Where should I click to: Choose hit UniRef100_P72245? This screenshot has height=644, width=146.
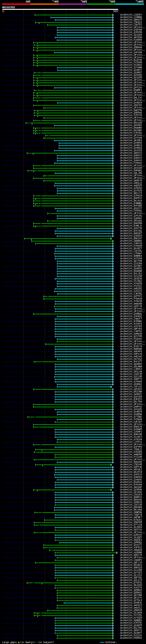tap(131, 457)
